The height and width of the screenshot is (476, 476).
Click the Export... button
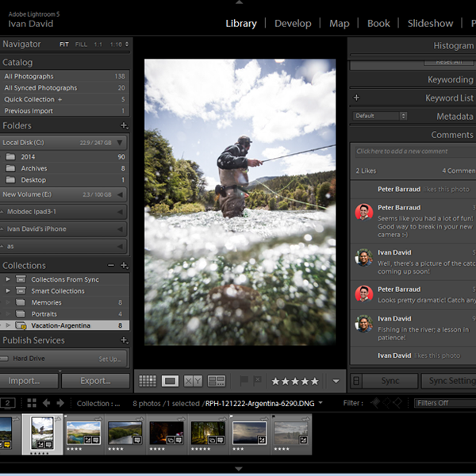[95, 381]
